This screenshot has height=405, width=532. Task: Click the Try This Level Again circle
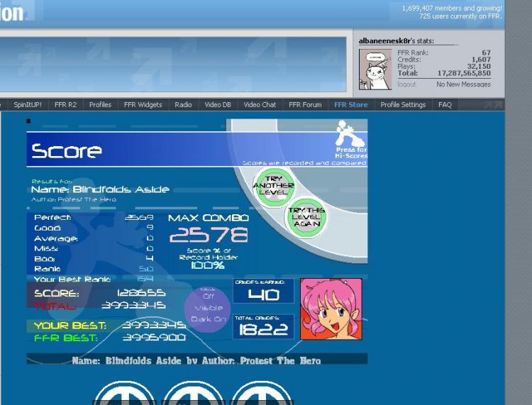tap(306, 217)
